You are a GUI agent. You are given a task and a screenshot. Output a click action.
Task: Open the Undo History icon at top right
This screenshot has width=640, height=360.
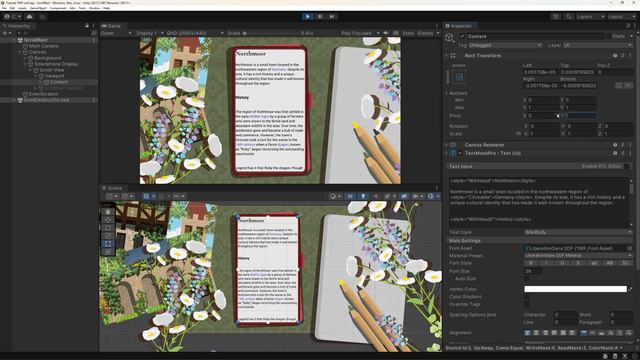click(x=556, y=17)
